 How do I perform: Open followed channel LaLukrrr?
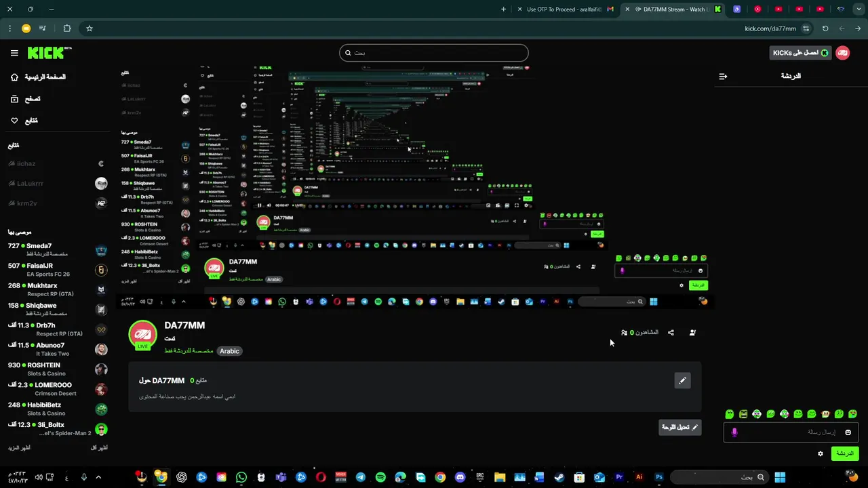coord(58,184)
